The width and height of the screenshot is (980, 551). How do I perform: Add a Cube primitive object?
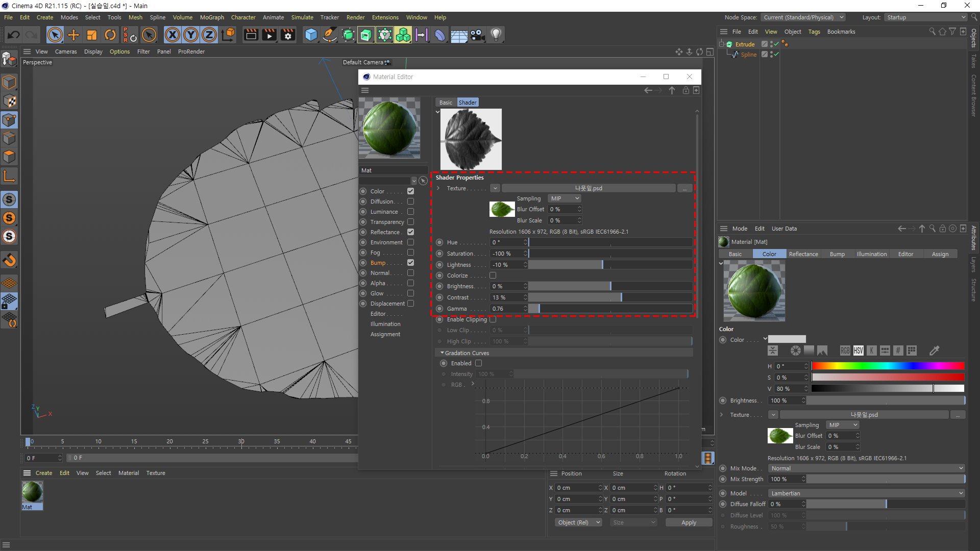click(x=311, y=35)
